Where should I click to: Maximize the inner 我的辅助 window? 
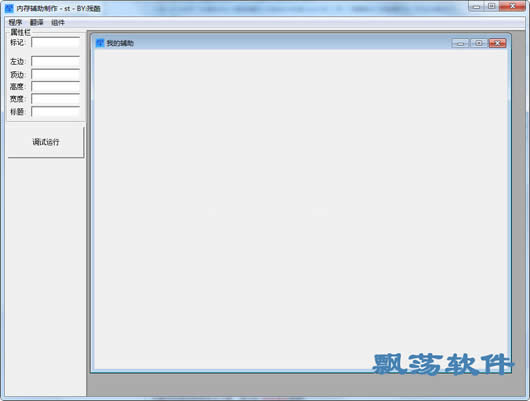point(479,43)
